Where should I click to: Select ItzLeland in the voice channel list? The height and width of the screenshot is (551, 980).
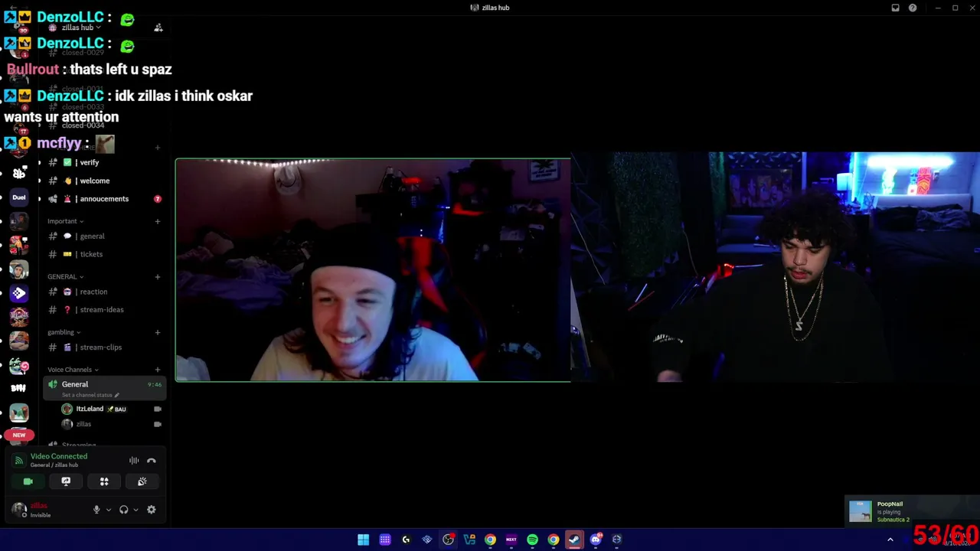tap(111, 409)
